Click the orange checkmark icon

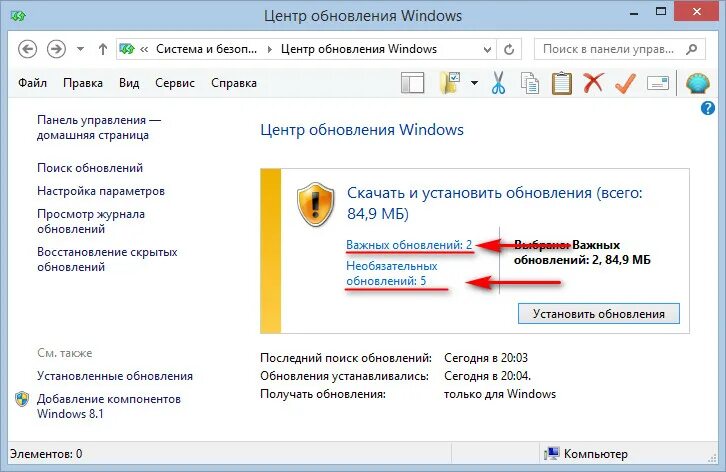625,83
